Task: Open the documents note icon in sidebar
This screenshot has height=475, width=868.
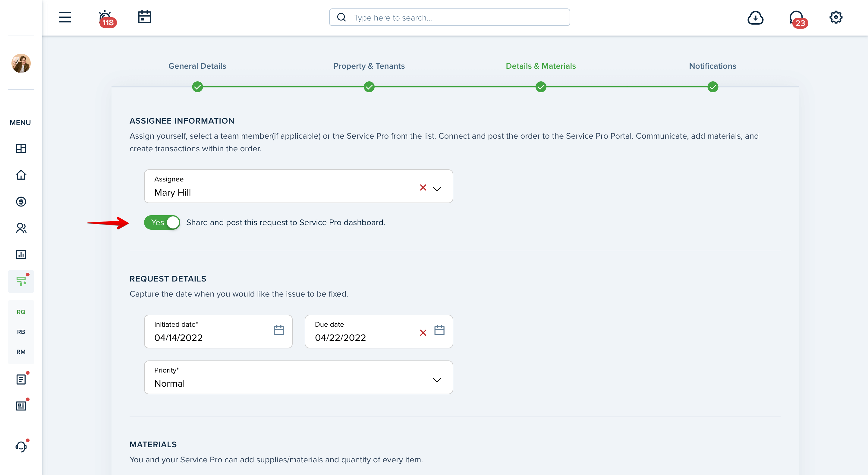Action: [21, 379]
